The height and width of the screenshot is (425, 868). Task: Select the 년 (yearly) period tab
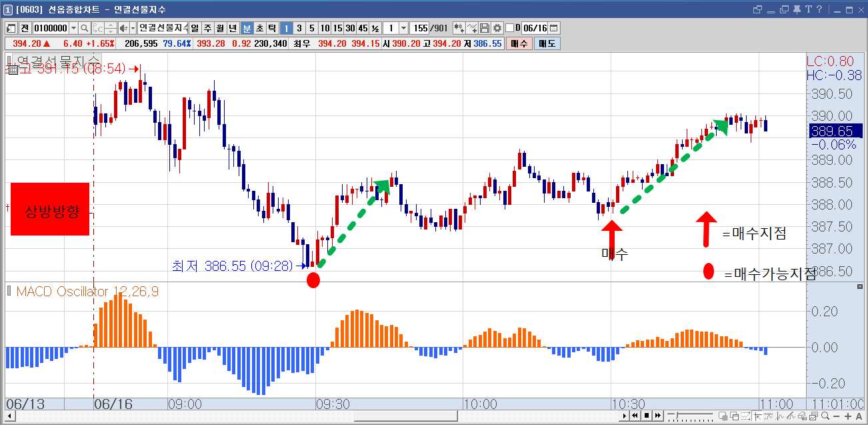(x=233, y=28)
